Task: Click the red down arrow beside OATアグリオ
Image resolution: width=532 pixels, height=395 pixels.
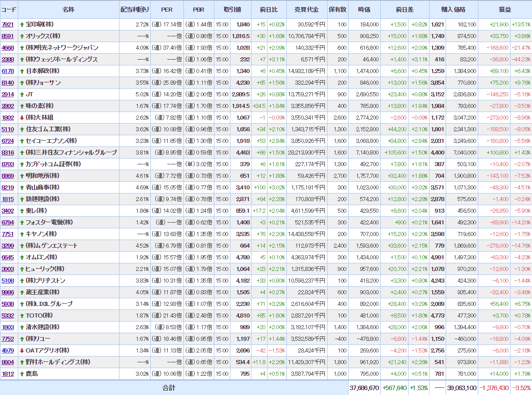Action: pos(22,351)
